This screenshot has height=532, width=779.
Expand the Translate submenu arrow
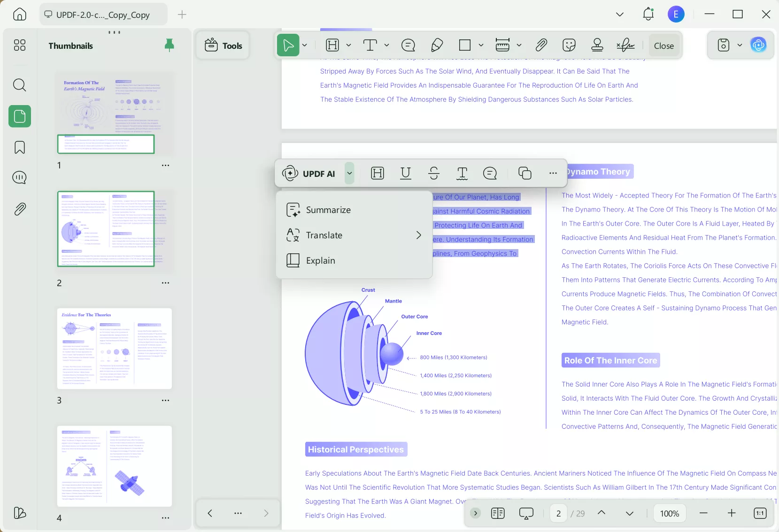[x=418, y=235]
